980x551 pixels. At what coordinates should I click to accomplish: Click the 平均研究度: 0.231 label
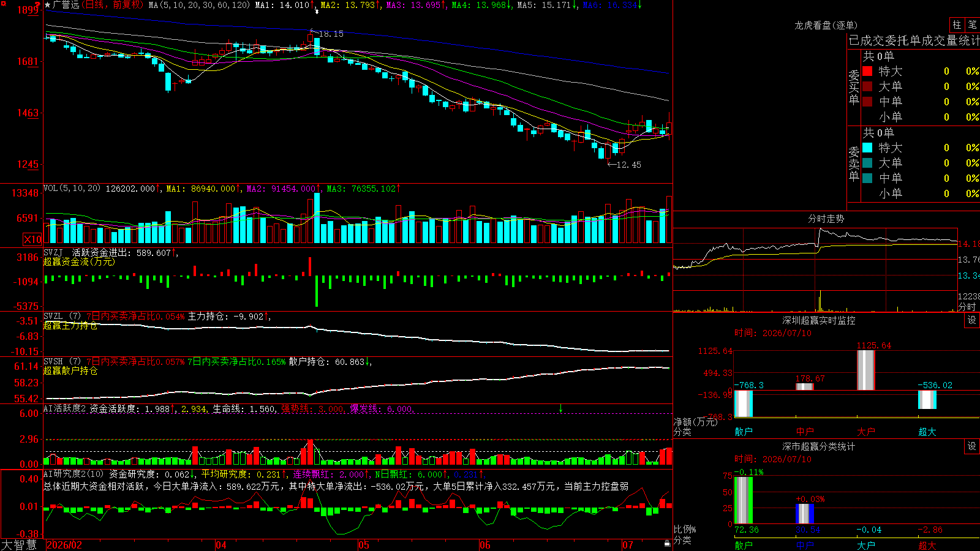(x=241, y=474)
